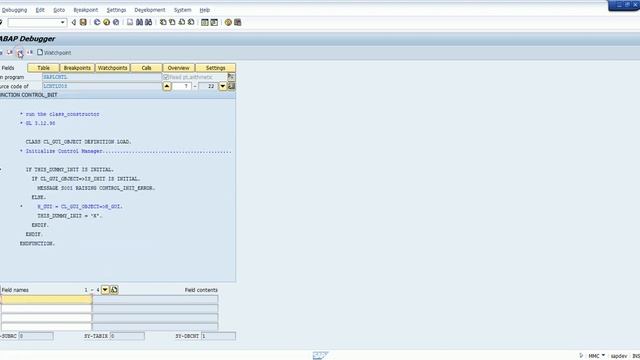
Task: Click the Save disk icon
Action: click(x=83, y=22)
